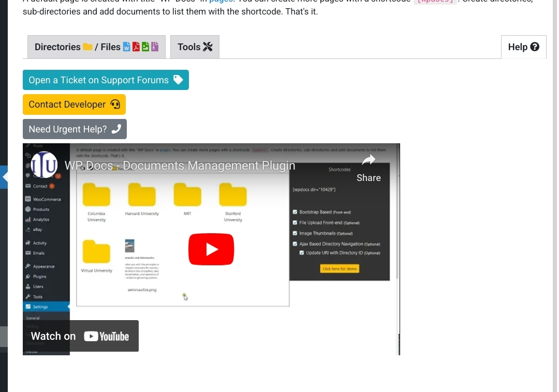Click WooCommerce in video sidebar
Screen dimensions: 559x392
coord(47,200)
